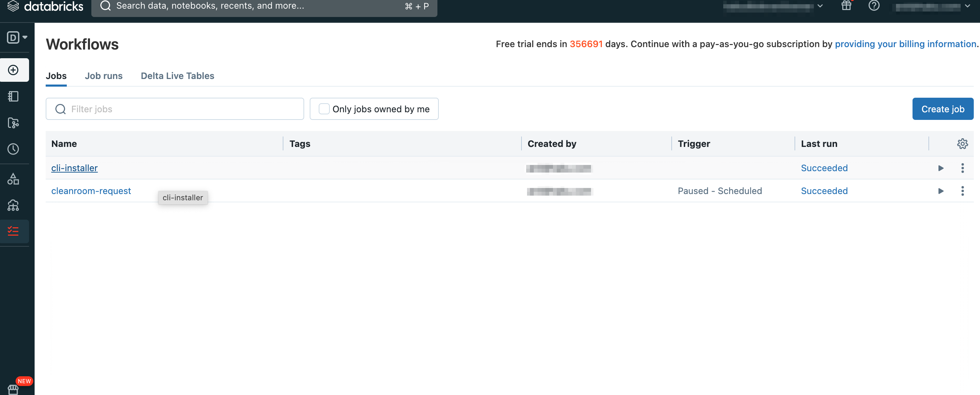Click the gift icon in top bar
The image size is (980, 395).
coord(846,6)
